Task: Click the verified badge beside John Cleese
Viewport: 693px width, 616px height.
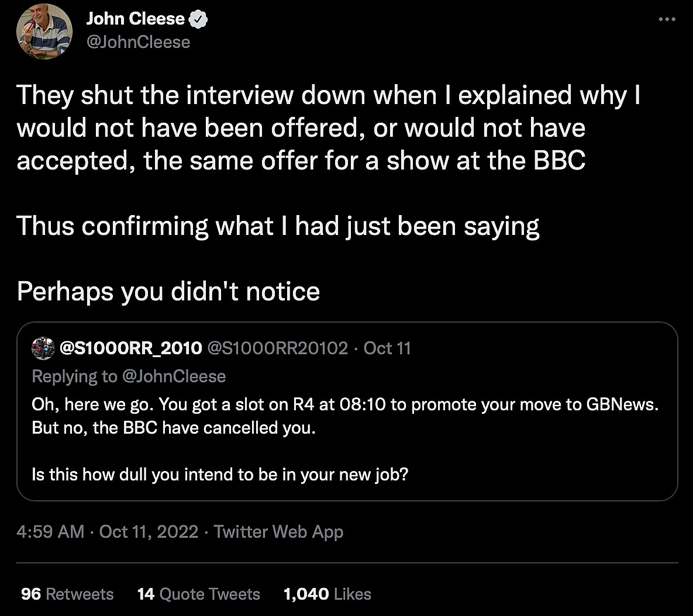Action: (x=199, y=19)
